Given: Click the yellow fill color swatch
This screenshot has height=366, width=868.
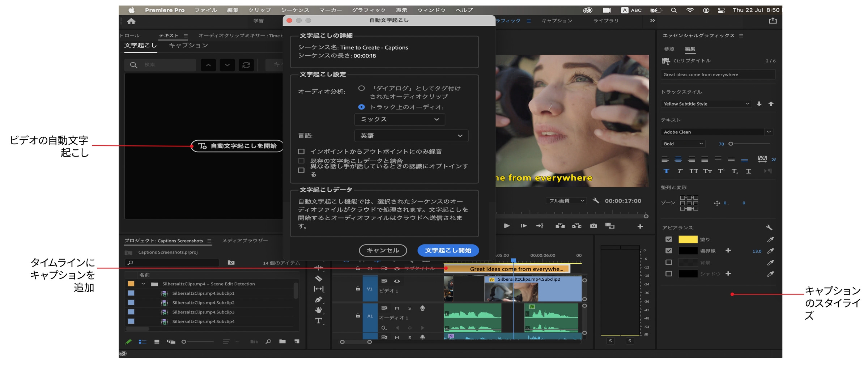Looking at the screenshot, I should pyautogui.click(x=688, y=239).
